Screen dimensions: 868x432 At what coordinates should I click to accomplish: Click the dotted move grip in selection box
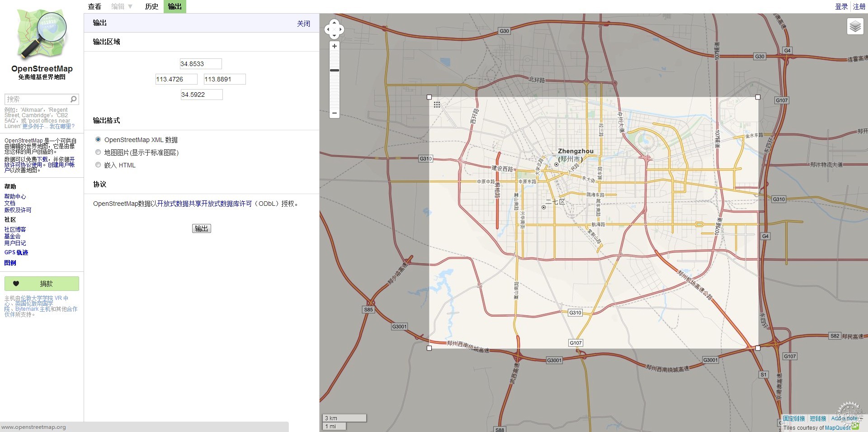click(437, 104)
